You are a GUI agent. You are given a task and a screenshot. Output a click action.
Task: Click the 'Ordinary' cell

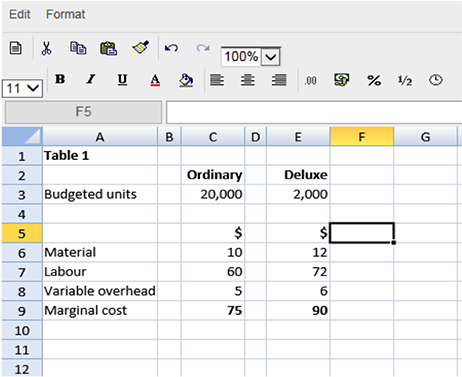click(x=213, y=175)
